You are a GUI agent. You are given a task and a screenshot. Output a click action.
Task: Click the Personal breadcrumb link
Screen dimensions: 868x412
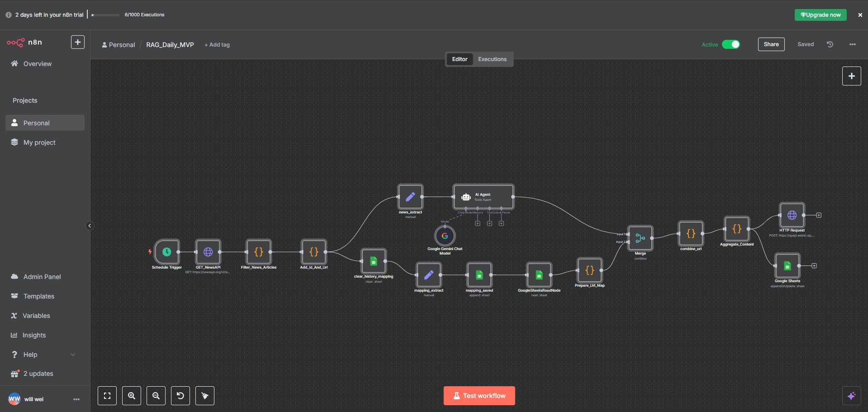point(119,45)
